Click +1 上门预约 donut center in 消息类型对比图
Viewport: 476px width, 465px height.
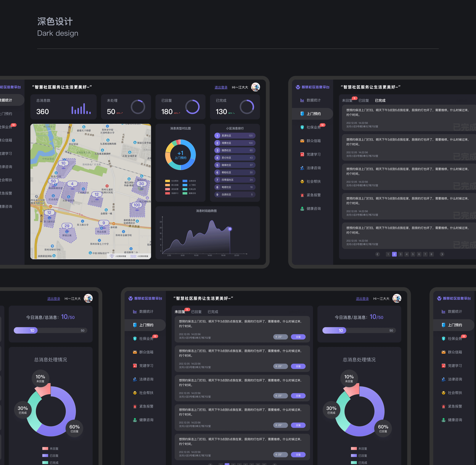tap(180, 155)
